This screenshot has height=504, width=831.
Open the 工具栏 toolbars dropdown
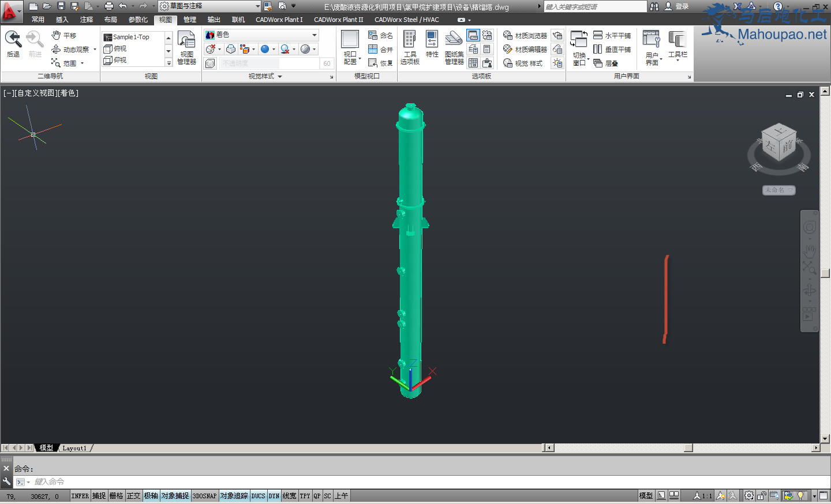pyautogui.click(x=677, y=46)
